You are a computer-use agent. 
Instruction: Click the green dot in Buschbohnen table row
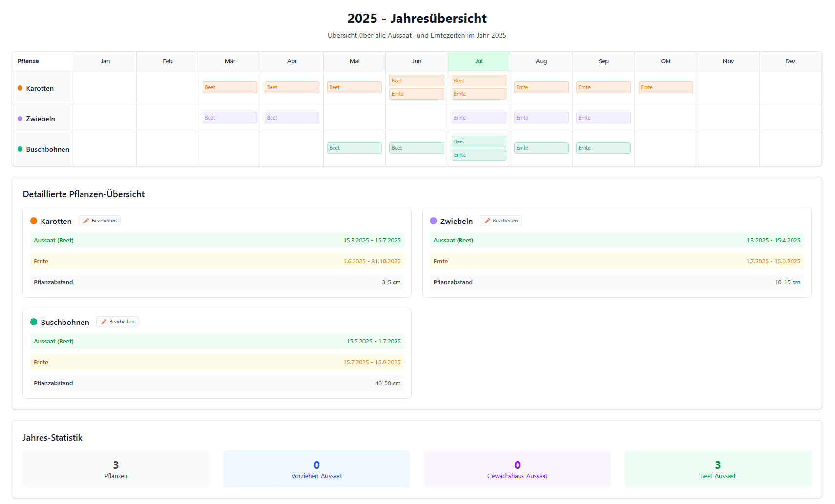(20, 149)
